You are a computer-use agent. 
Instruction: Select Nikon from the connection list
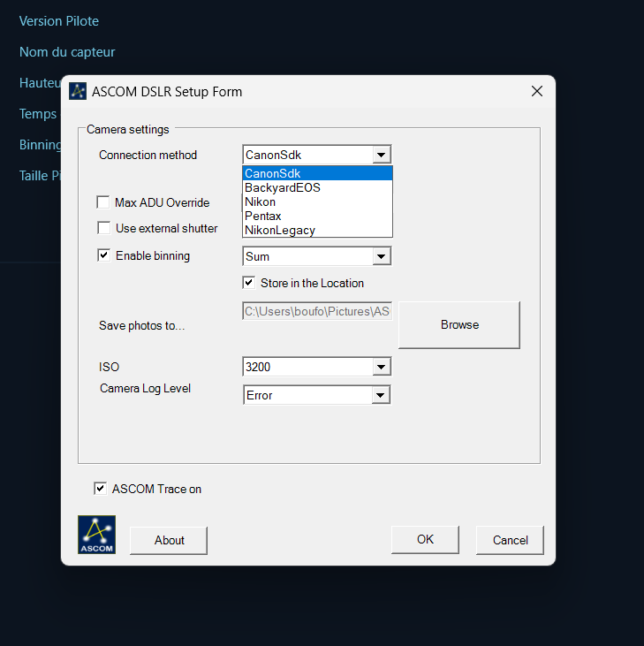point(317,201)
